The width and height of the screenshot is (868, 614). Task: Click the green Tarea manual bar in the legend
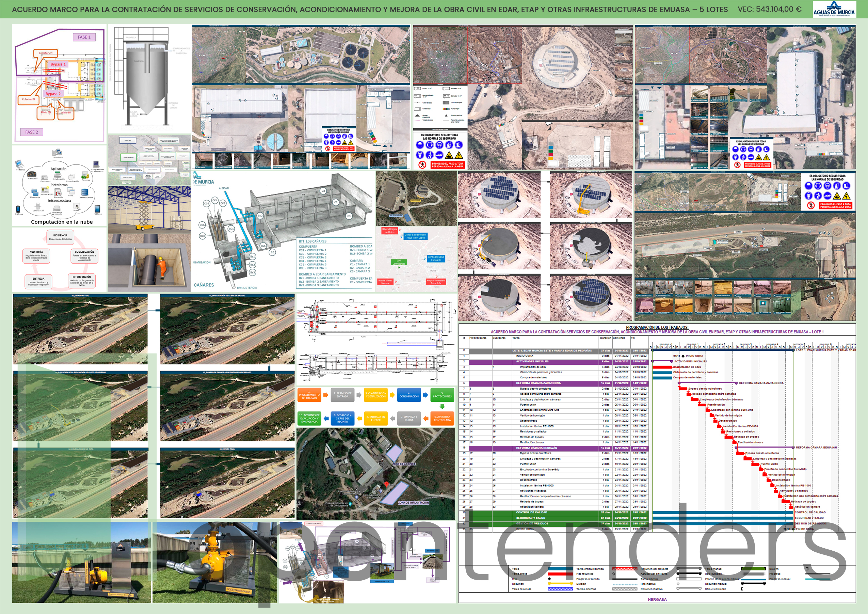(753, 569)
